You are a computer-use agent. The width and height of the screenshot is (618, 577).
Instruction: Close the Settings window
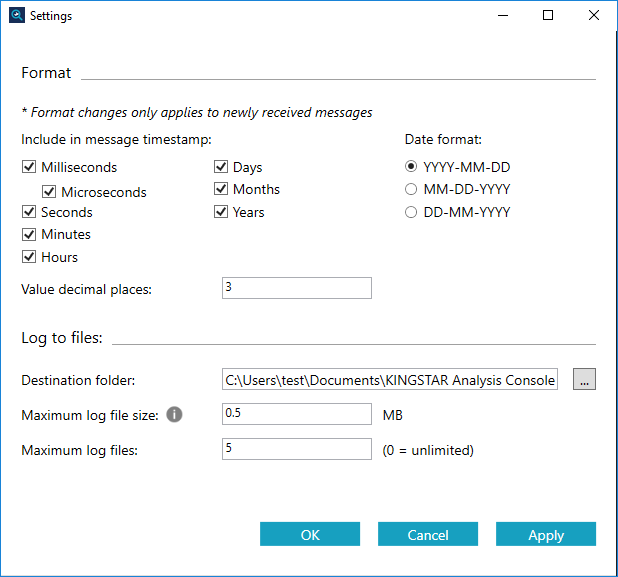(594, 16)
